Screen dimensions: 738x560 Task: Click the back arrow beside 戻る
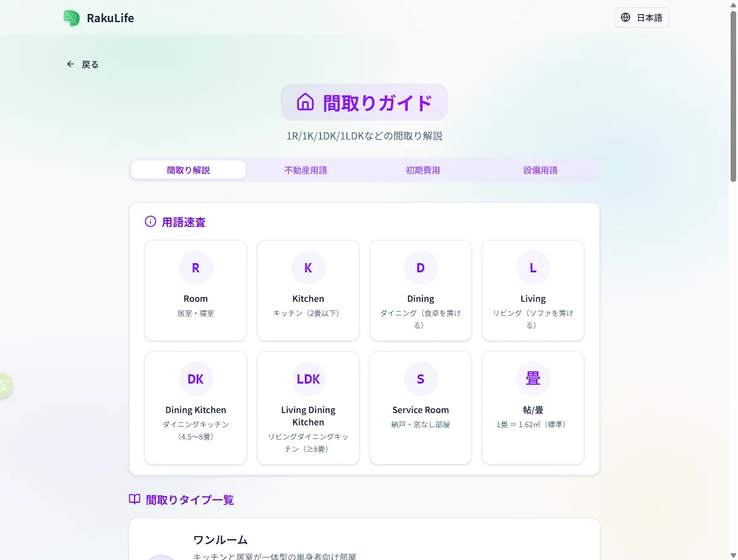[x=70, y=64]
